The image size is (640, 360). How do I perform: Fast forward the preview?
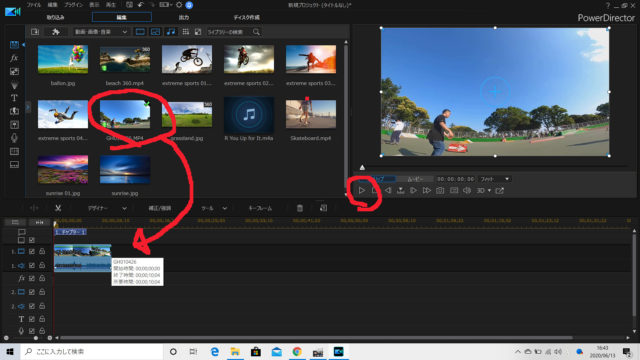[x=427, y=190]
